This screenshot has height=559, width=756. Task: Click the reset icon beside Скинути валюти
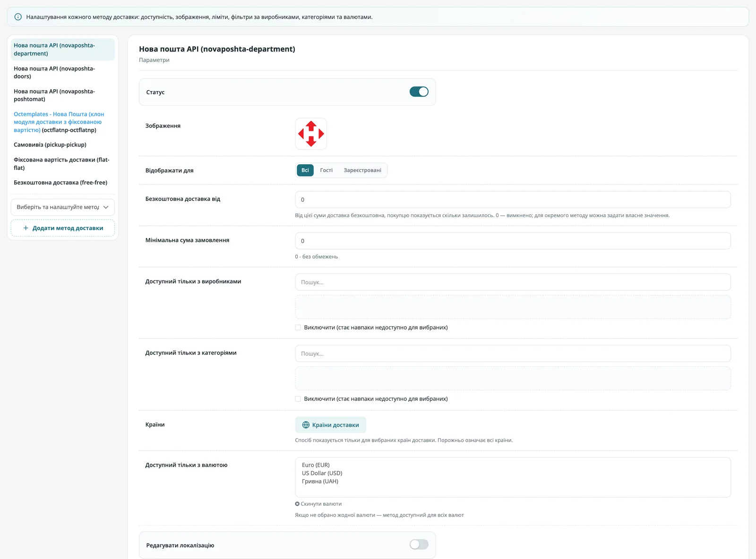297,504
